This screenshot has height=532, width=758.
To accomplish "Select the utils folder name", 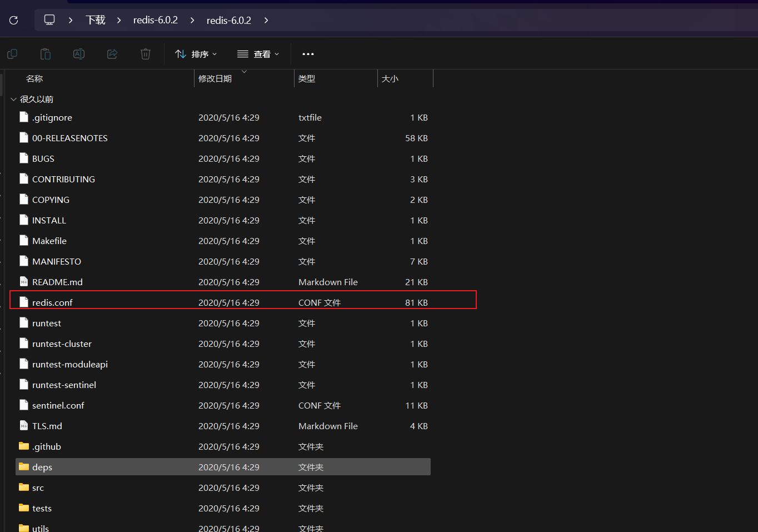I will point(41,528).
